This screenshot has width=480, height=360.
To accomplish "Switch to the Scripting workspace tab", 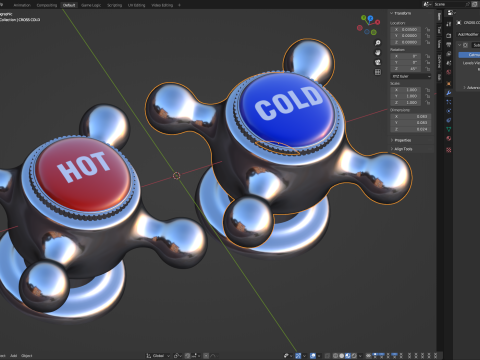I will [114, 5].
